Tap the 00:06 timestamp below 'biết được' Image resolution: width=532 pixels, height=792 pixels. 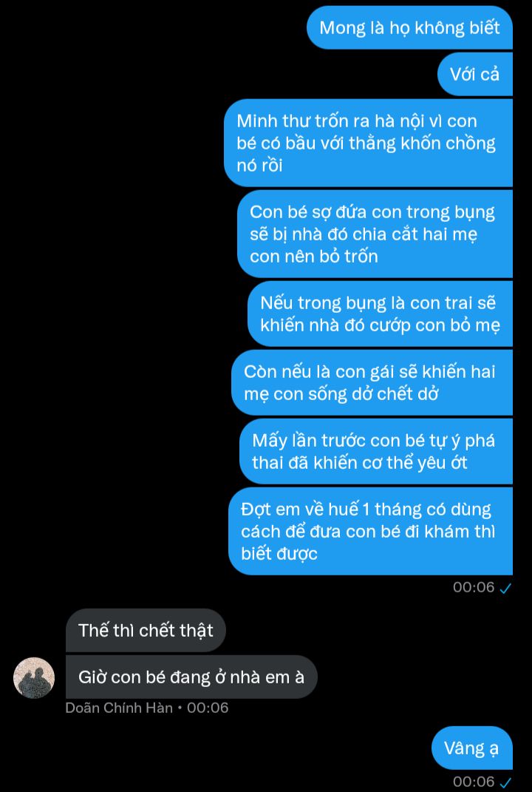[x=474, y=587]
